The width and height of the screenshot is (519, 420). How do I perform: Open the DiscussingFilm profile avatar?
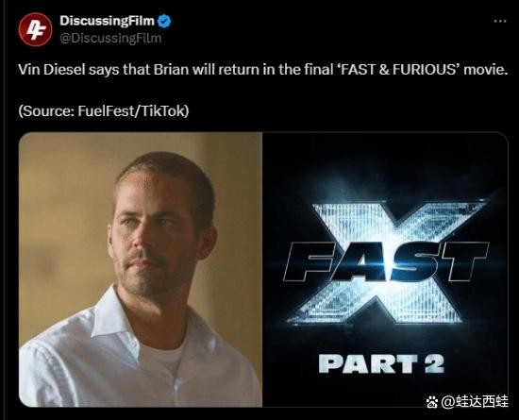pos(36,29)
